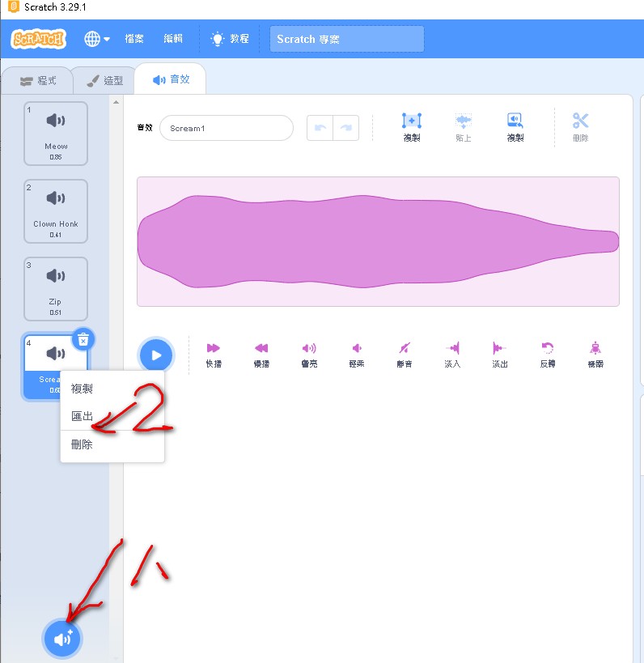Open the 編輯 (Edit) menu
Image resolution: width=644 pixels, height=663 pixels.
point(173,39)
